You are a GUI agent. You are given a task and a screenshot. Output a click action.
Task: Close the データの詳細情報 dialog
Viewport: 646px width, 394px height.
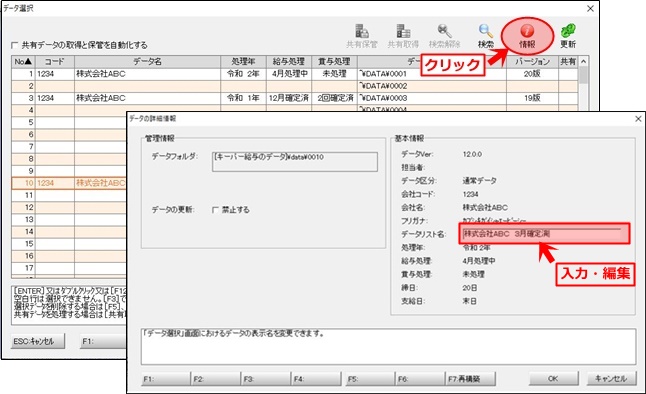click(638, 119)
